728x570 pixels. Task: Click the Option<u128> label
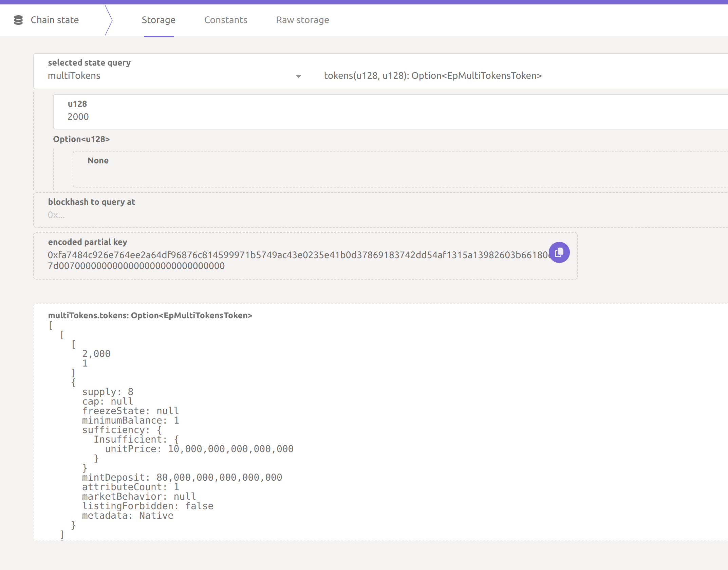point(81,139)
